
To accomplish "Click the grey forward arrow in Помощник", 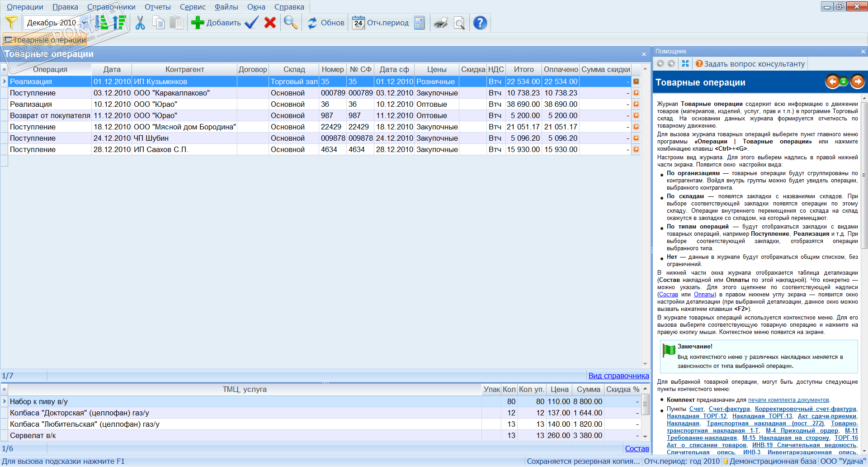I will [671, 64].
